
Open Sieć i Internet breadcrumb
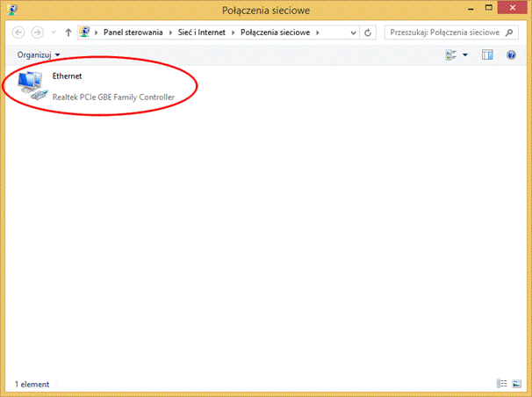pyautogui.click(x=202, y=32)
